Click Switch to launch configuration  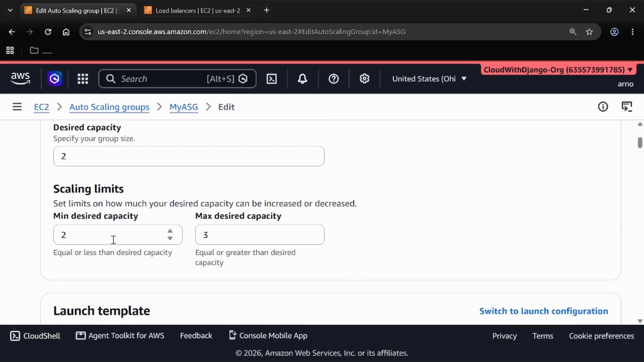coord(543,311)
